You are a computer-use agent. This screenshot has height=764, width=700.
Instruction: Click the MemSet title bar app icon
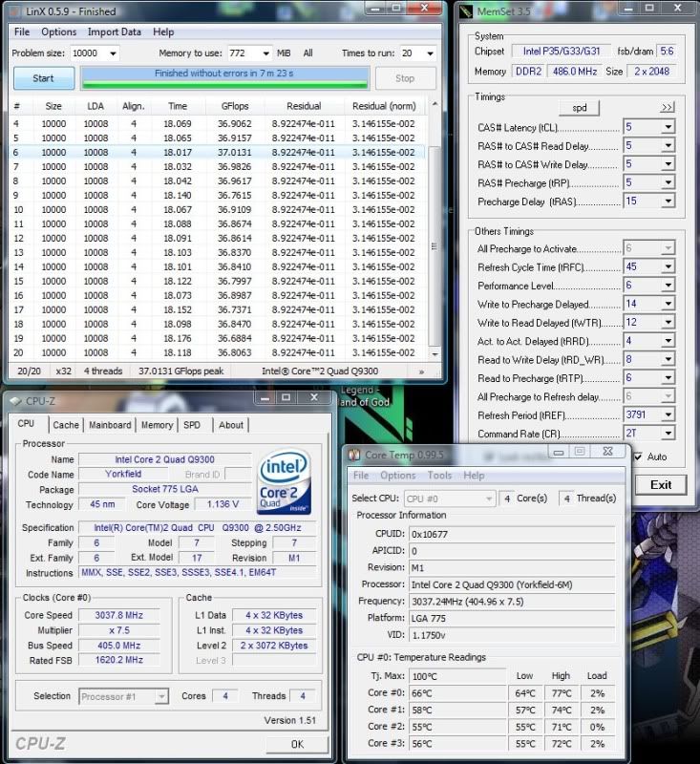[x=467, y=11]
